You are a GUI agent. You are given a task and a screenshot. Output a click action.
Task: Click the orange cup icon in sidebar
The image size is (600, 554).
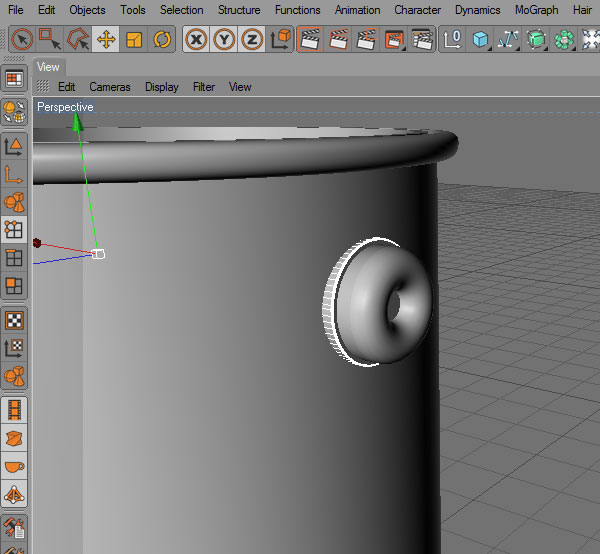[14, 466]
